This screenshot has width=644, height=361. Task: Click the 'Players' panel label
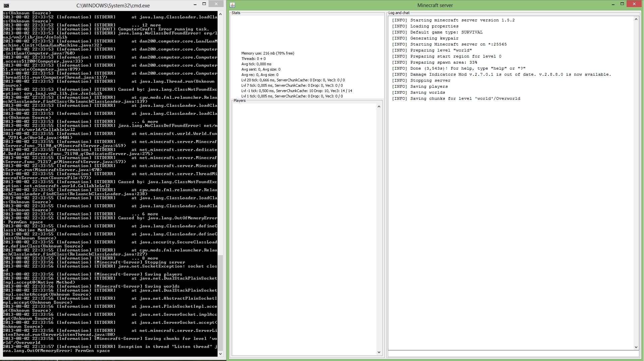(239, 101)
